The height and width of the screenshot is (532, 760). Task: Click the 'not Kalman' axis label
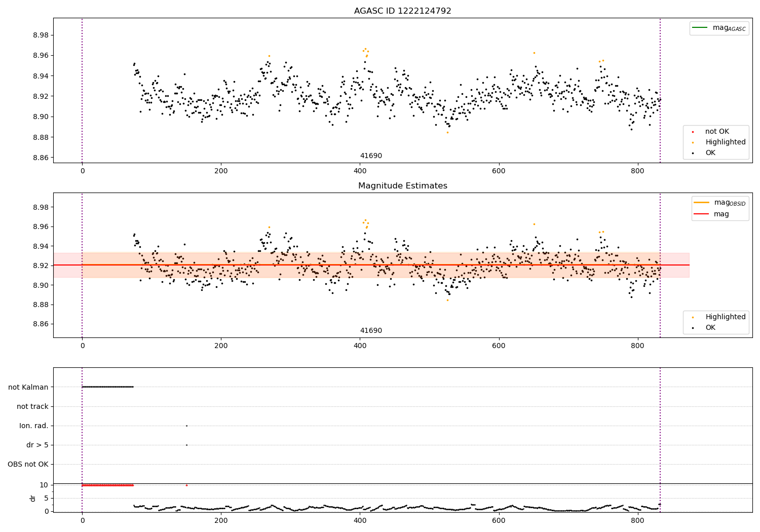tap(28, 387)
